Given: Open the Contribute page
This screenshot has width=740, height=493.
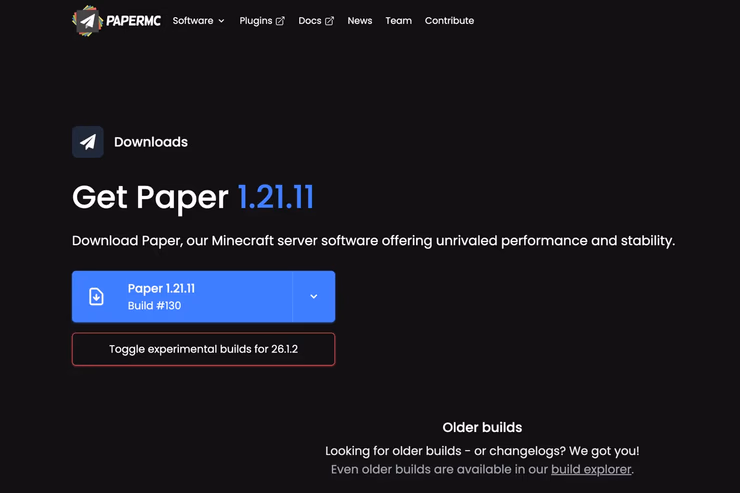Looking at the screenshot, I should [x=449, y=21].
